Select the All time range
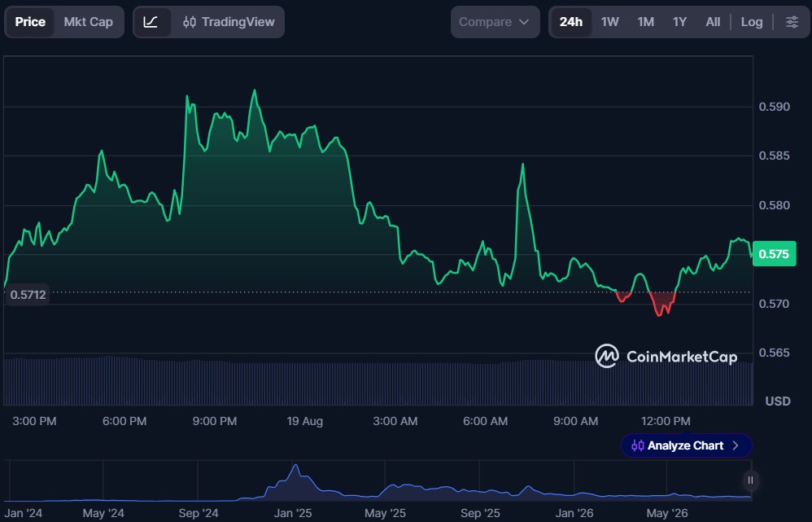 [x=713, y=22]
